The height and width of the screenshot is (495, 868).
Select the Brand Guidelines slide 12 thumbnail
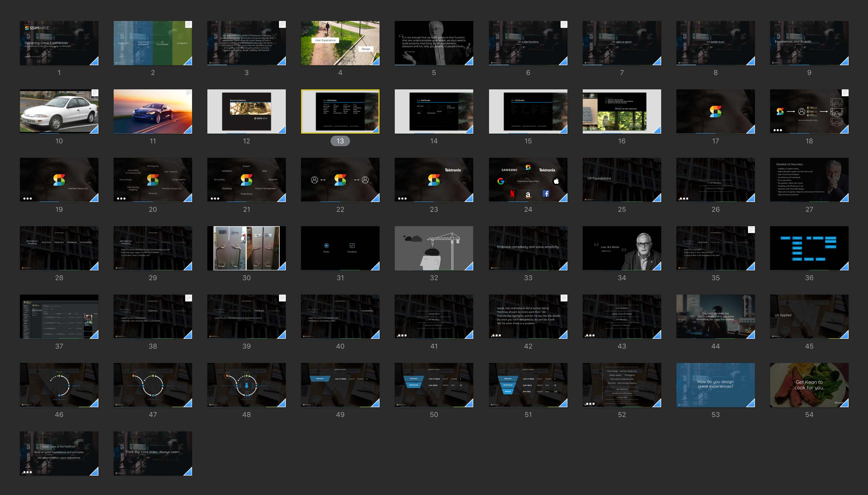point(247,111)
